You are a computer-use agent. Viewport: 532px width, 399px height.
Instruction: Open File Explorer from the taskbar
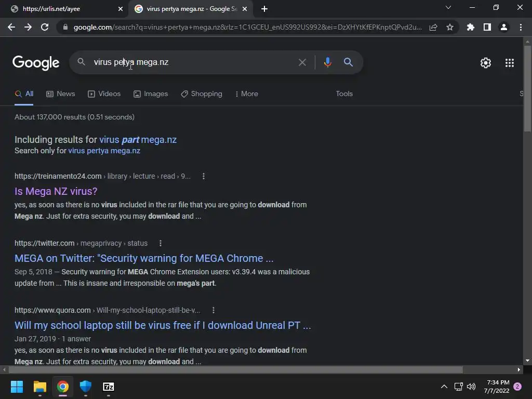coord(39,387)
